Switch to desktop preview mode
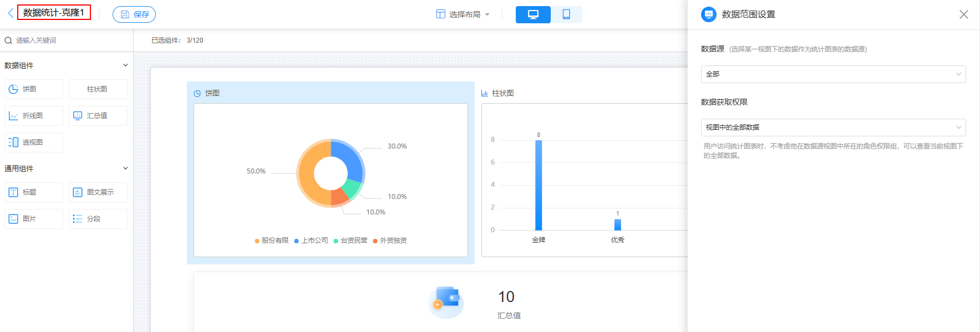980x332 pixels. 533,14
